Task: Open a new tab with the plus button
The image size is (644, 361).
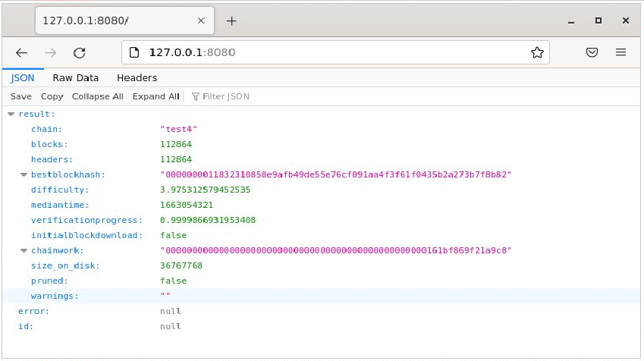Action: pyautogui.click(x=231, y=21)
